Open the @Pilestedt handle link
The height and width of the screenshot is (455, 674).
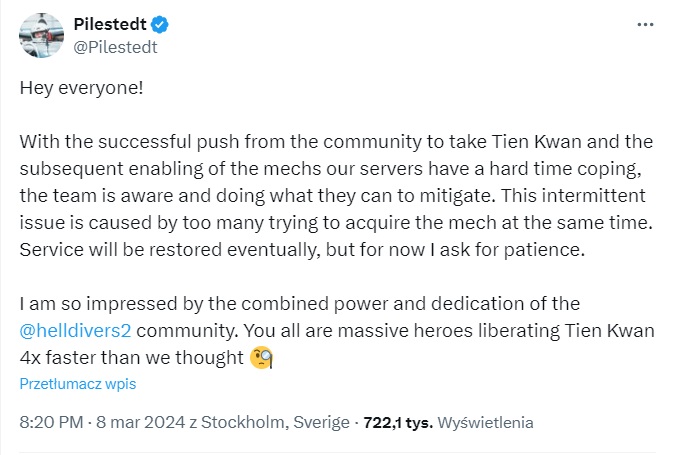coord(115,46)
